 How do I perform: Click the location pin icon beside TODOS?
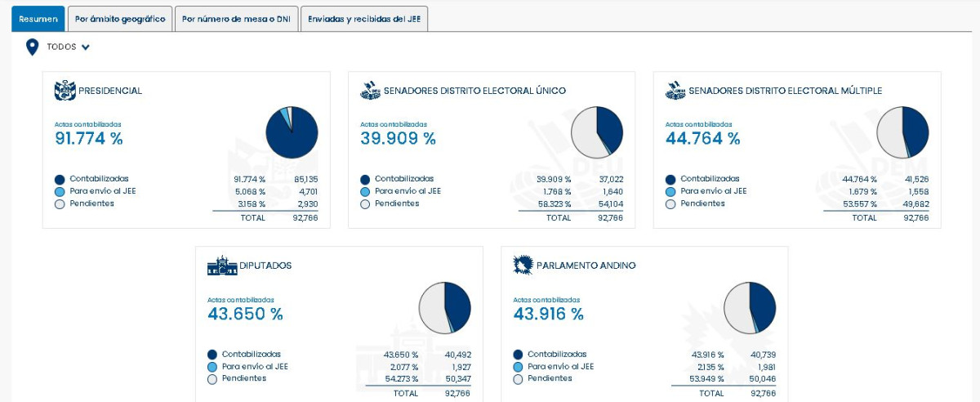pyautogui.click(x=33, y=47)
